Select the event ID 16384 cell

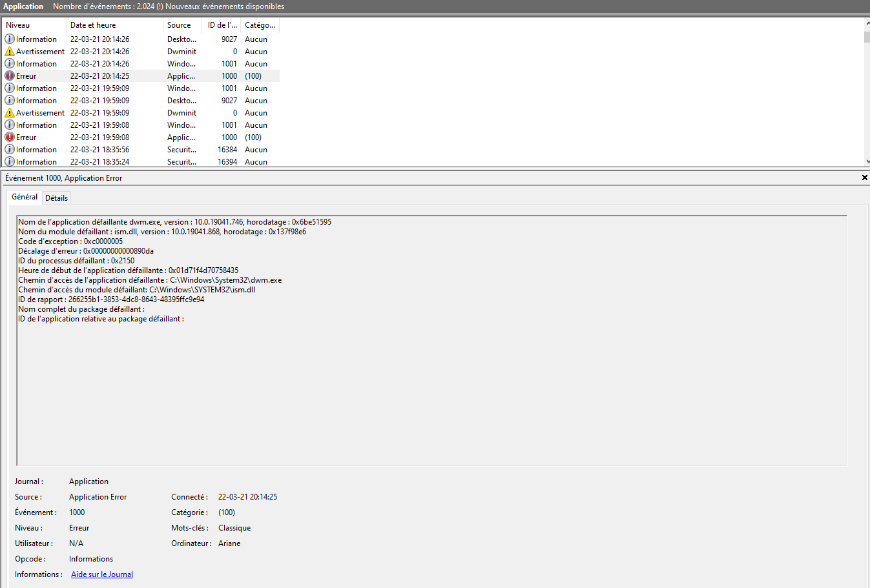coord(227,150)
